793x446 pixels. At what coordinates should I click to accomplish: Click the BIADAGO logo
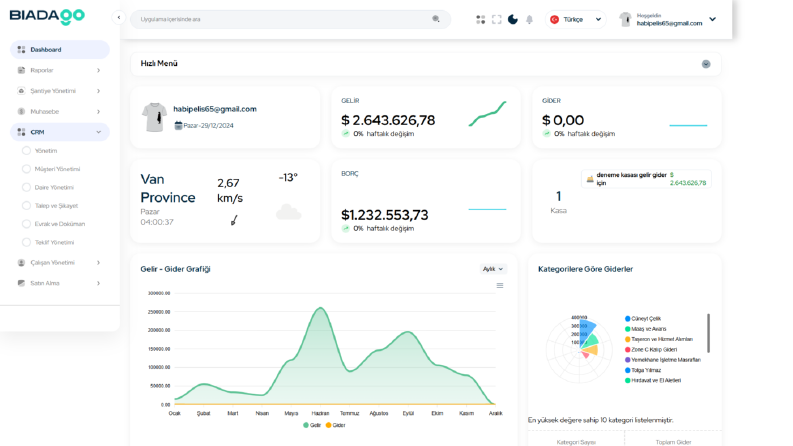(x=47, y=16)
